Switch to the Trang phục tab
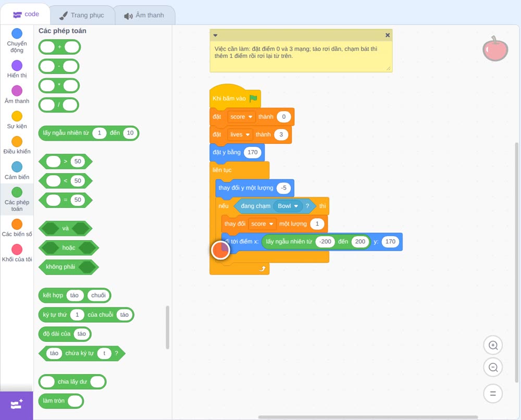 [82, 15]
